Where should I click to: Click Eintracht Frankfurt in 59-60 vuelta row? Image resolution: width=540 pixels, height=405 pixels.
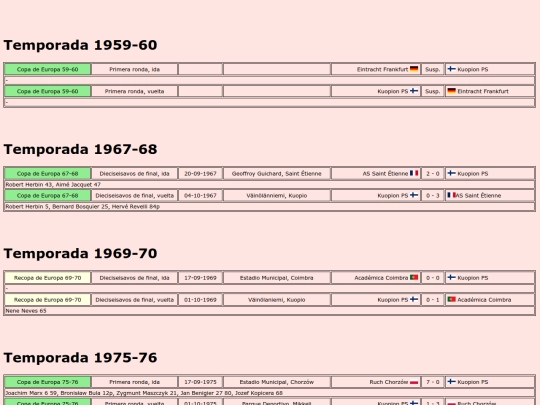click(x=483, y=91)
